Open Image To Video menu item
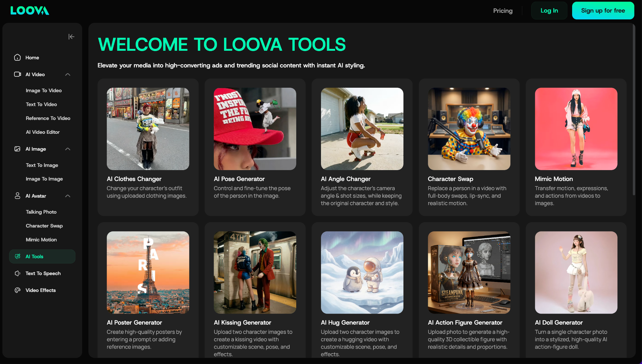Image resolution: width=642 pixels, height=364 pixels. [44, 90]
